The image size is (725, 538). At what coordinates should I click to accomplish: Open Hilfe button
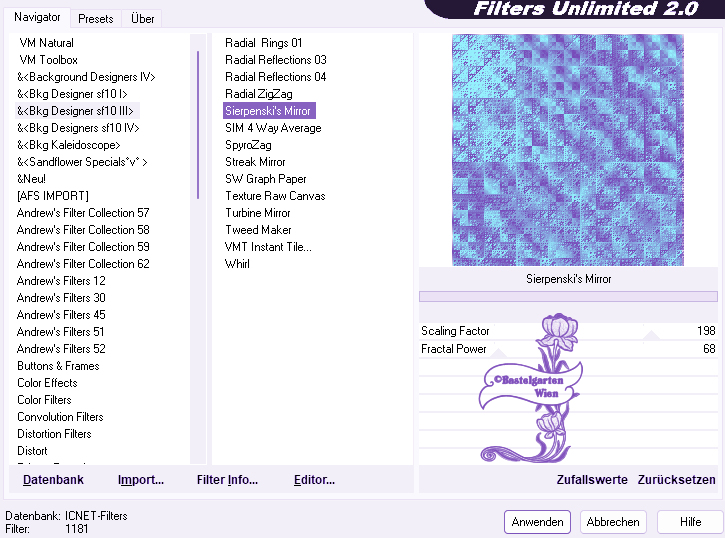tap(690, 522)
